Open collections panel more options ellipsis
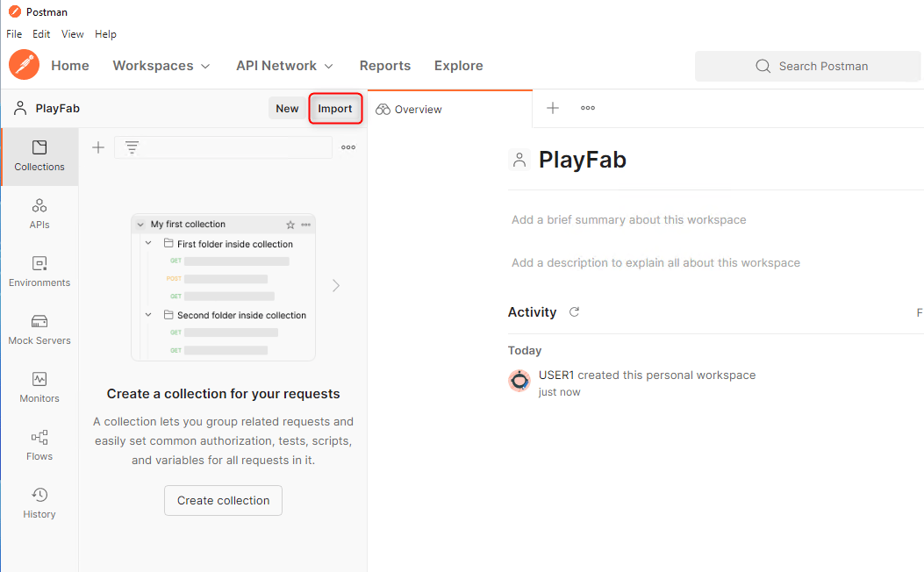Screen dimensions: 924x572 click(348, 147)
